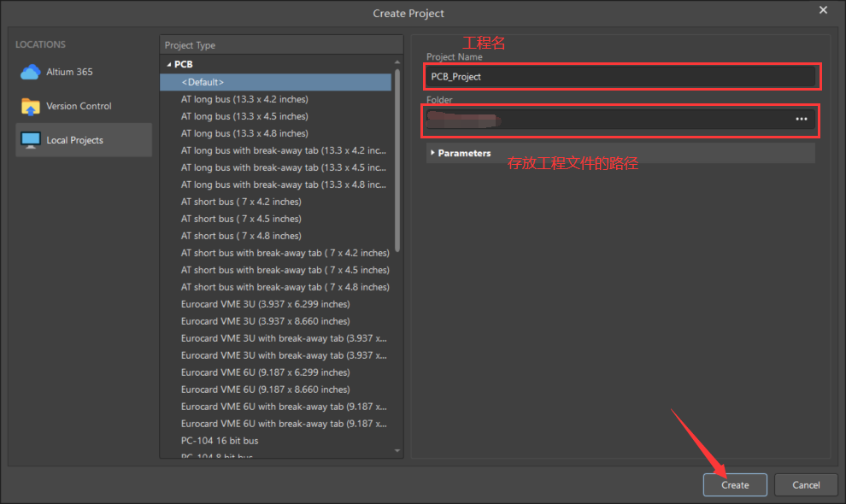Collapse the PCB project type group

pos(169,64)
